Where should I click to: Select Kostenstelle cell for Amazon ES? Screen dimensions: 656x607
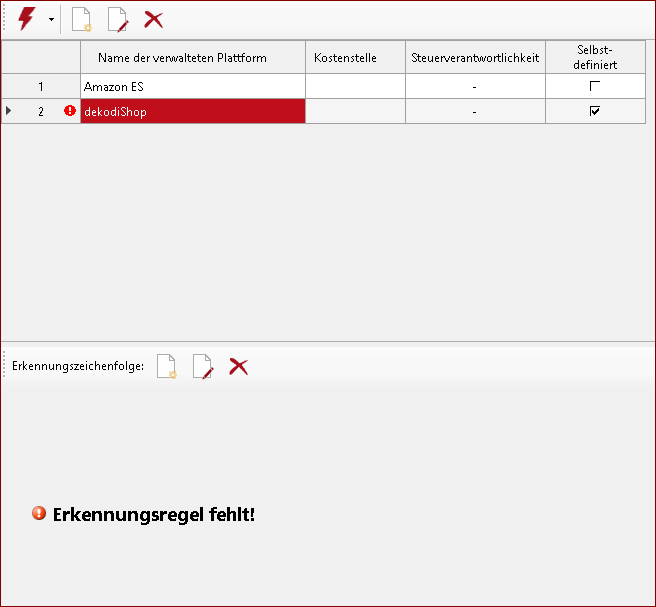click(356, 87)
